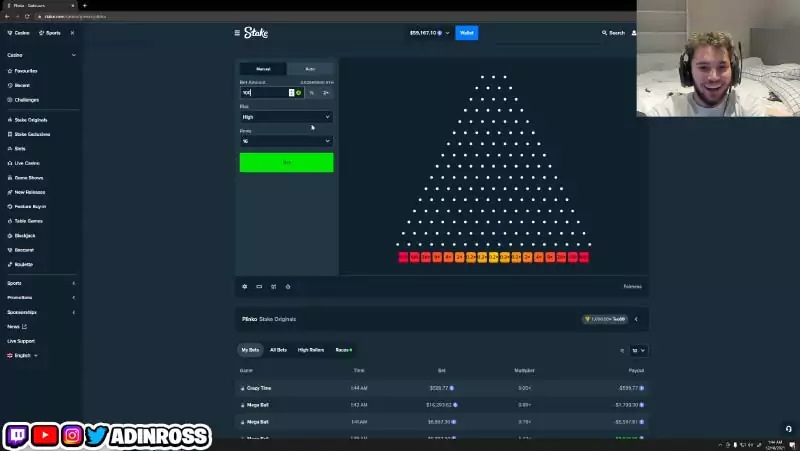Switch to Manual bet mode
Image resolution: width=800 pixels, height=451 pixels.
tap(263, 69)
